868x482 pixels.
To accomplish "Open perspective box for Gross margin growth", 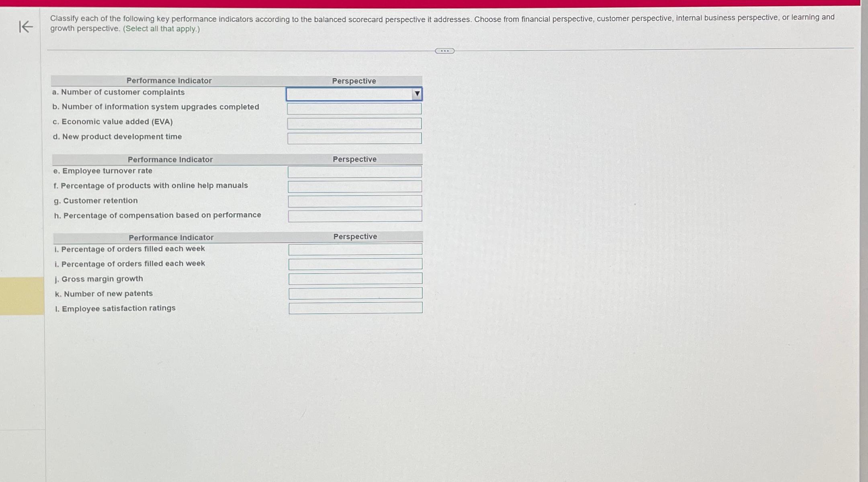I will click(x=355, y=278).
